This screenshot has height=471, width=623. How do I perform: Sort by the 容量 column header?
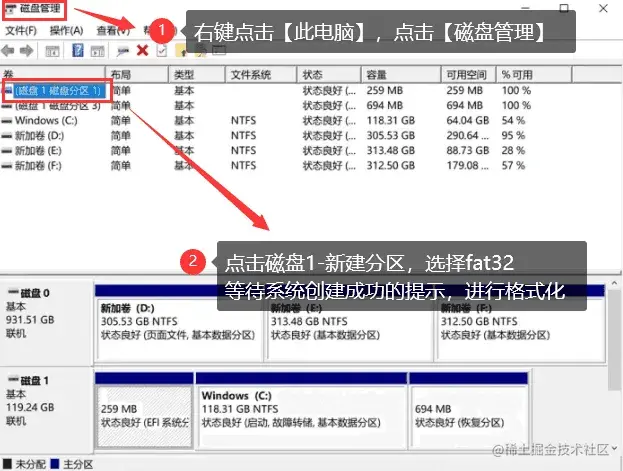pyautogui.click(x=401, y=74)
